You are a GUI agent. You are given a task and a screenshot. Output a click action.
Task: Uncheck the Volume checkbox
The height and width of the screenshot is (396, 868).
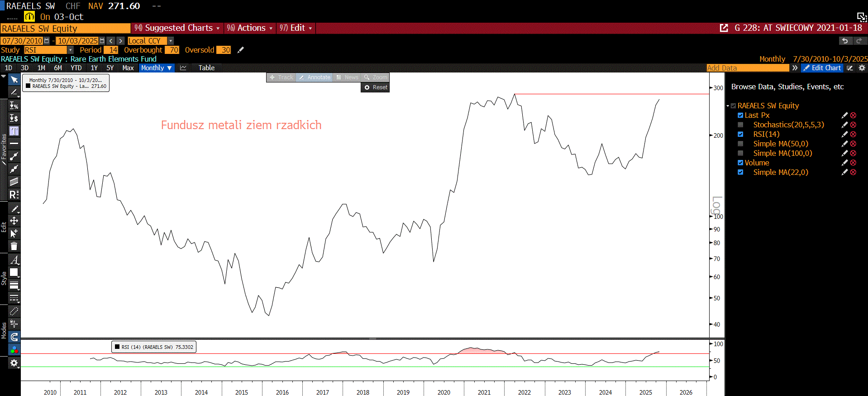coord(740,163)
